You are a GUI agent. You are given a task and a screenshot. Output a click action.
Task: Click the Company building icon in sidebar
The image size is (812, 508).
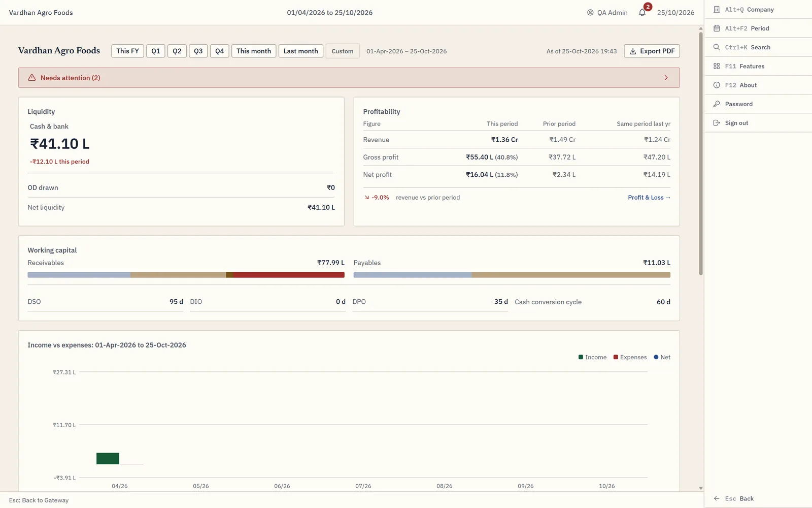pyautogui.click(x=717, y=10)
